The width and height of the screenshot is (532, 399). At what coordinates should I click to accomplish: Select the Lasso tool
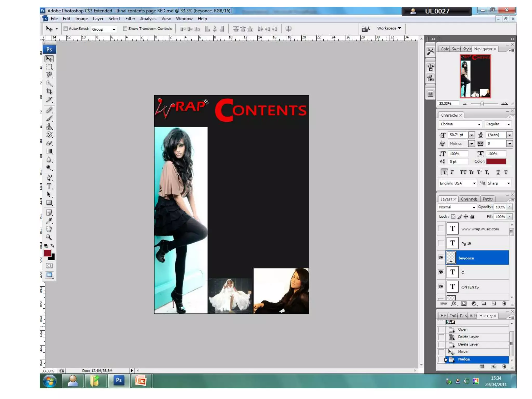(x=49, y=75)
